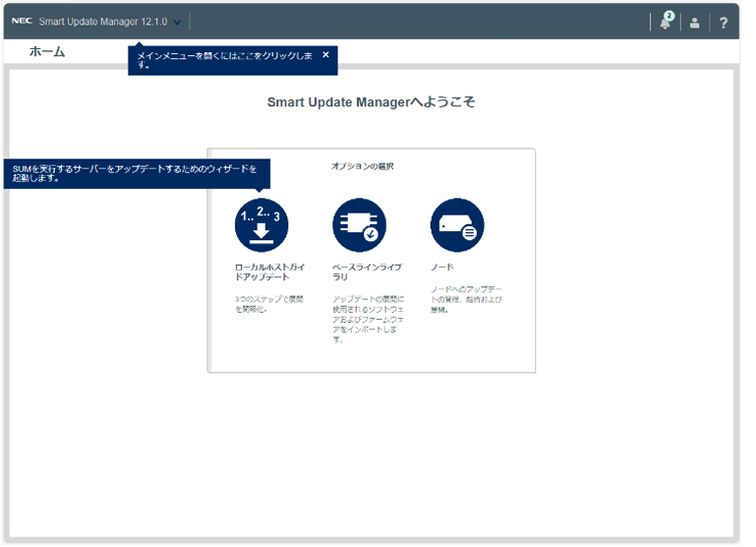Click the notification count badge
Screen dimensions: 756x547
(x=669, y=16)
